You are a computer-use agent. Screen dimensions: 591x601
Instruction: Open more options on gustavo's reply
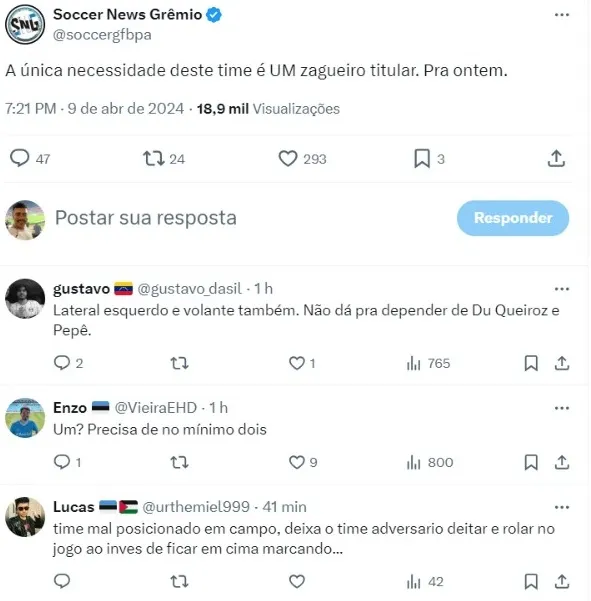click(x=561, y=289)
